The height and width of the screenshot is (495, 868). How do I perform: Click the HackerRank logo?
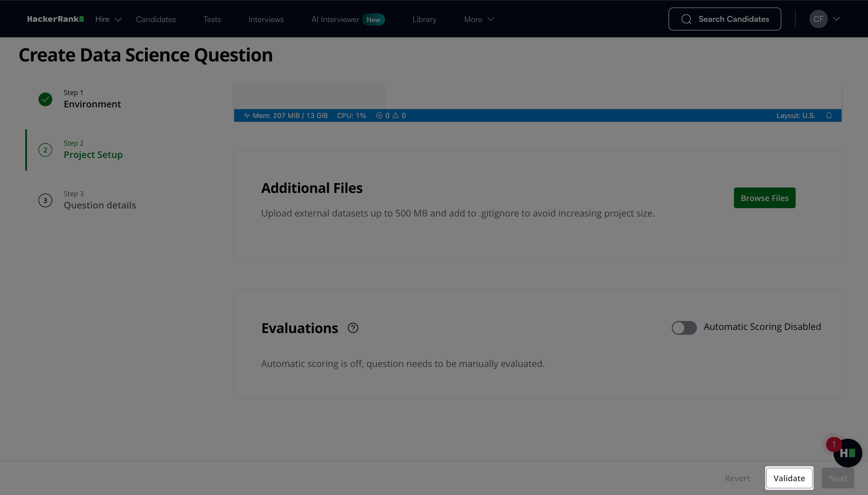55,19
